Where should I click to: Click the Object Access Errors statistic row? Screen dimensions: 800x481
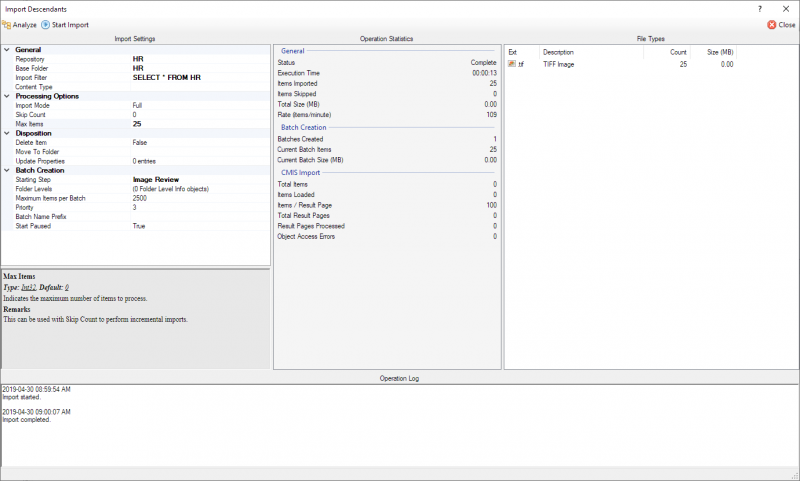point(387,236)
